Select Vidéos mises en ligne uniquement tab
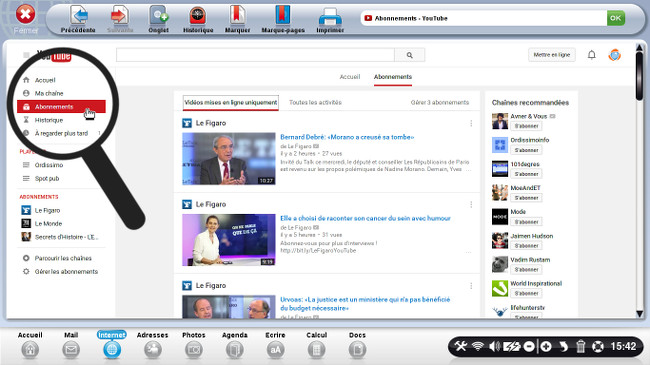650x365 pixels. point(230,102)
